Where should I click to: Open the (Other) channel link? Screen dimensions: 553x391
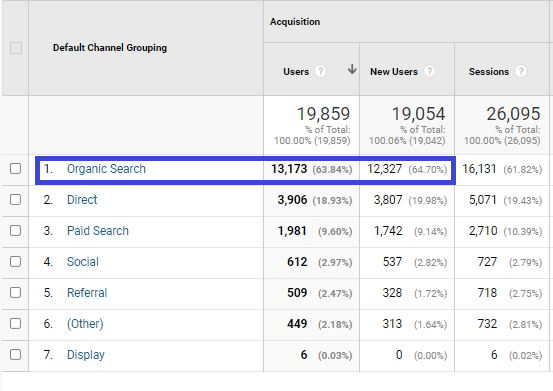tap(85, 324)
